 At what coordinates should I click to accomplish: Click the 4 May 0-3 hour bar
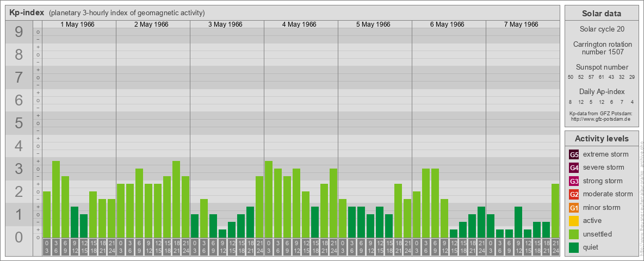point(269,199)
